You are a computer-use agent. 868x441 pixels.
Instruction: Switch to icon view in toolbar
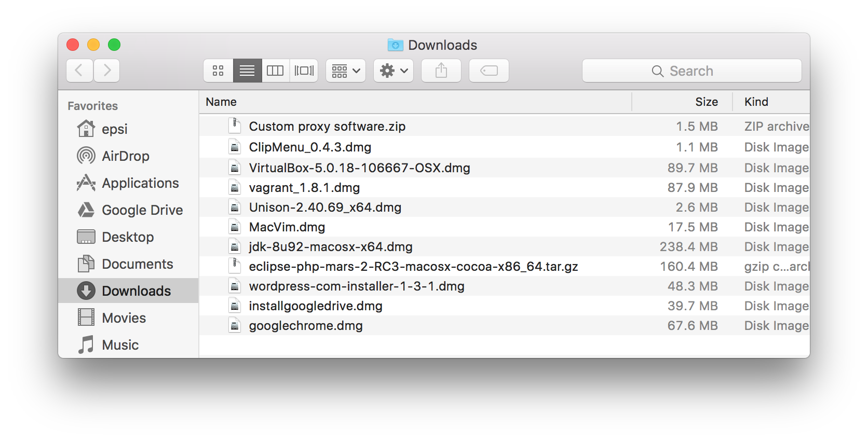click(218, 71)
